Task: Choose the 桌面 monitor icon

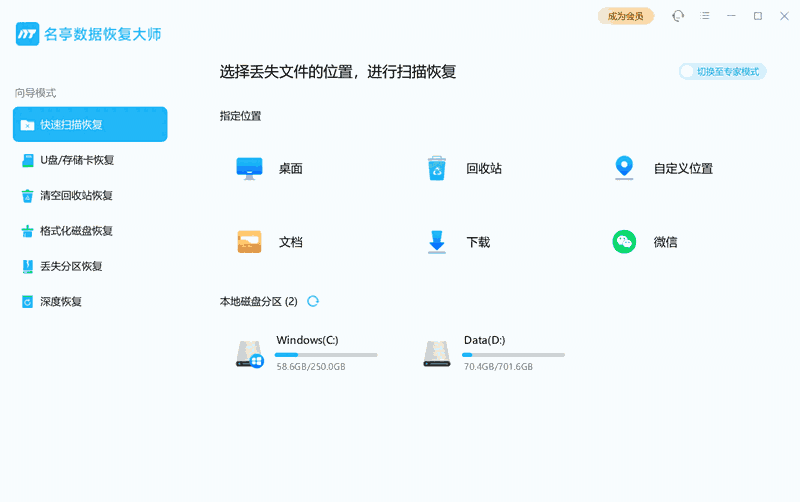Action: pos(249,168)
